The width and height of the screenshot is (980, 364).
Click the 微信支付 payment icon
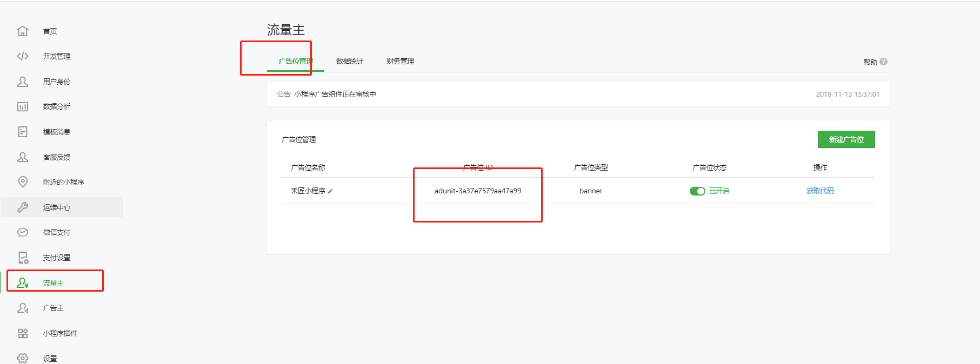click(x=23, y=232)
